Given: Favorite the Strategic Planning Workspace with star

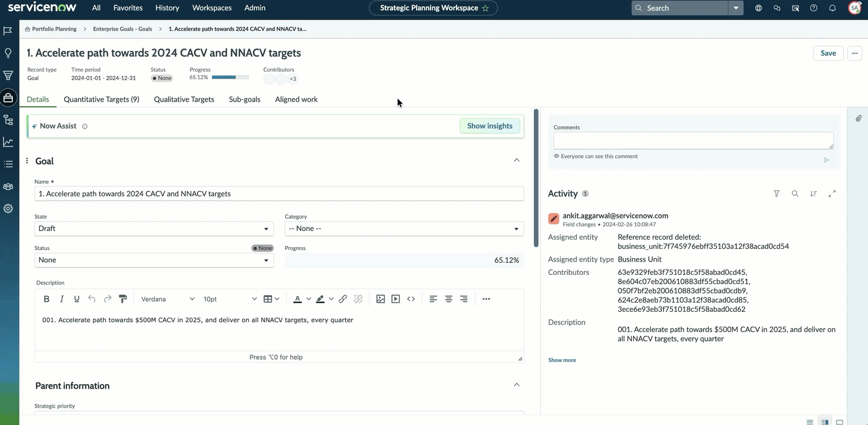Looking at the screenshot, I should (485, 8).
